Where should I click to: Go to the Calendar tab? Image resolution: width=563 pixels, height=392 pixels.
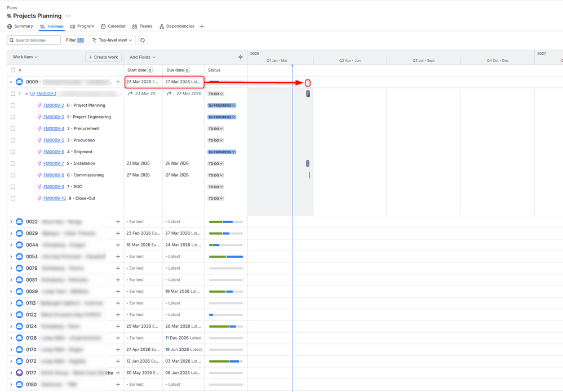[113, 26]
